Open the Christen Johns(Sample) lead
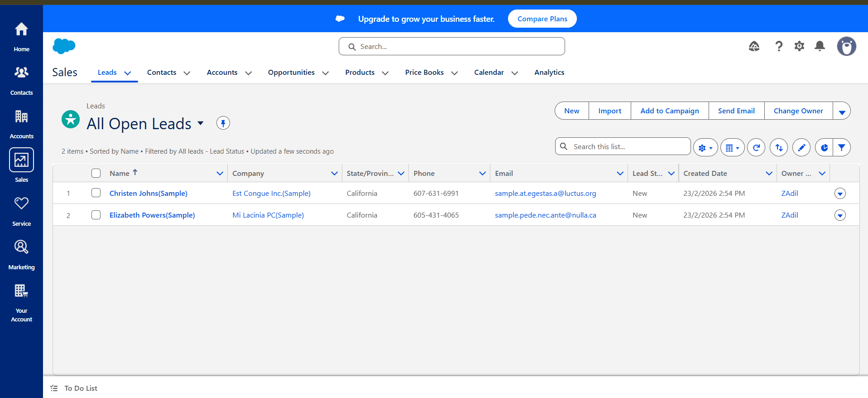 click(x=149, y=193)
